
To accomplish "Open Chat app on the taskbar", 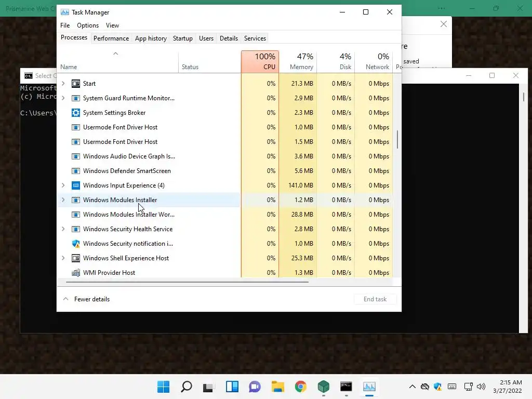I will pos(255,387).
